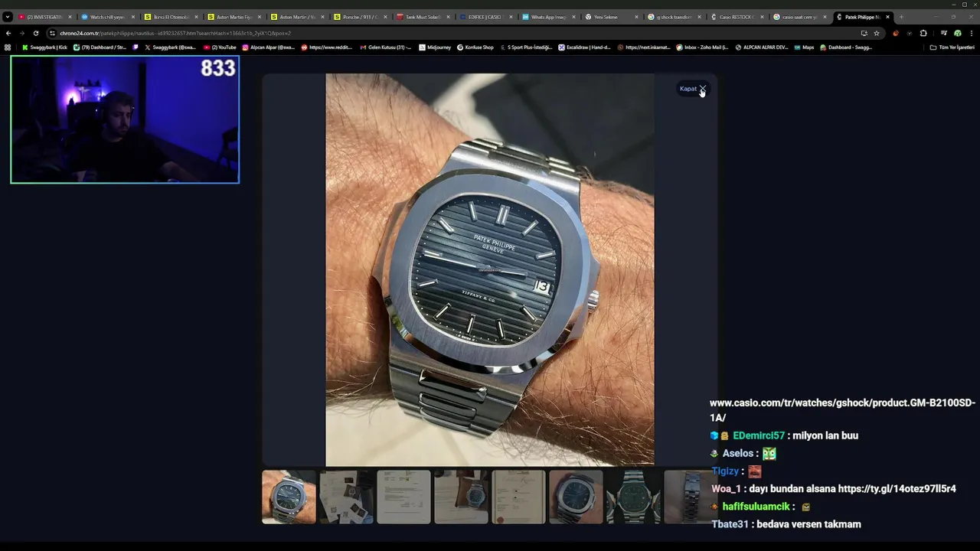The width and height of the screenshot is (980, 551).
Task: Click the large Patek Philippe watch photo
Action: [x=490, y=269]
